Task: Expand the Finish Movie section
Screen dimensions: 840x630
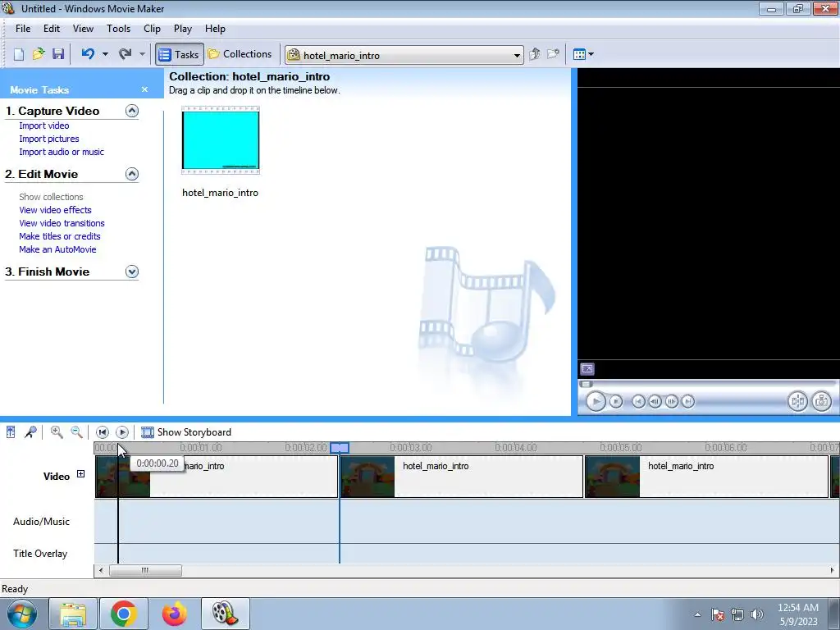Action: click(x=132, y=272)
